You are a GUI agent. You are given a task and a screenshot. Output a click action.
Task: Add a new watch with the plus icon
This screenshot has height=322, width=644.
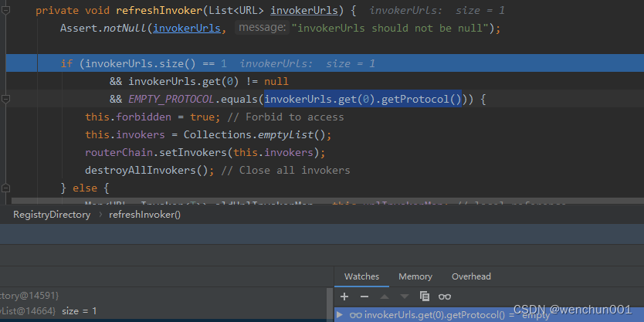(x=344, y=297)
